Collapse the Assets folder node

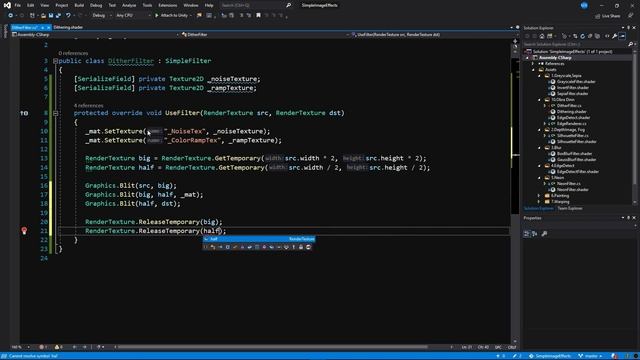pyautogui.click(x=533, y=70)
